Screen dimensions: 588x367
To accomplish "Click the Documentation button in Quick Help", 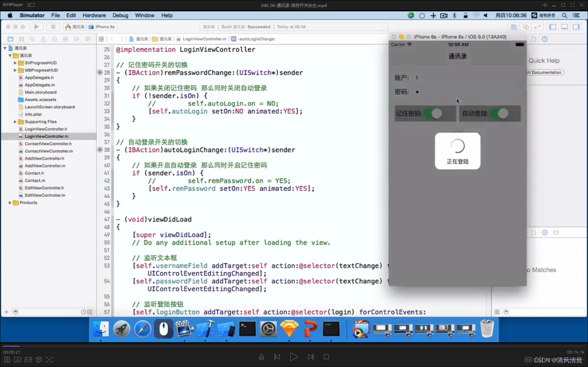I will coord(545,72).
